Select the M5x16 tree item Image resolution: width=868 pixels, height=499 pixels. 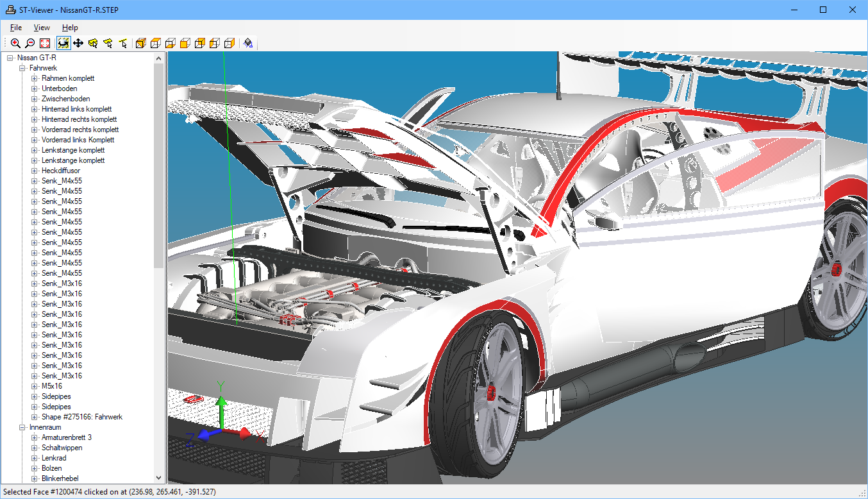coord(52,386)
